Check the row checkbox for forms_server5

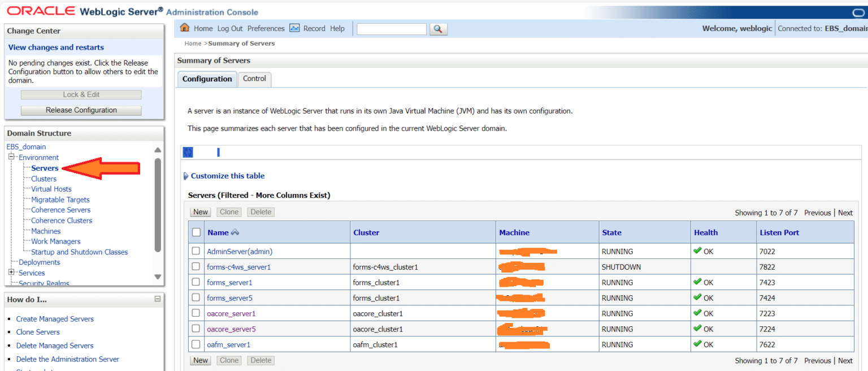click(x=196, y=297)
